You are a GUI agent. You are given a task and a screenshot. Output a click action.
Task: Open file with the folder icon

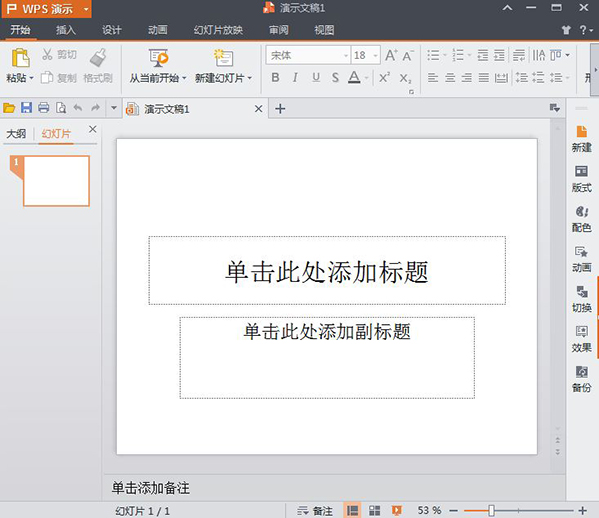coord(9,108)
